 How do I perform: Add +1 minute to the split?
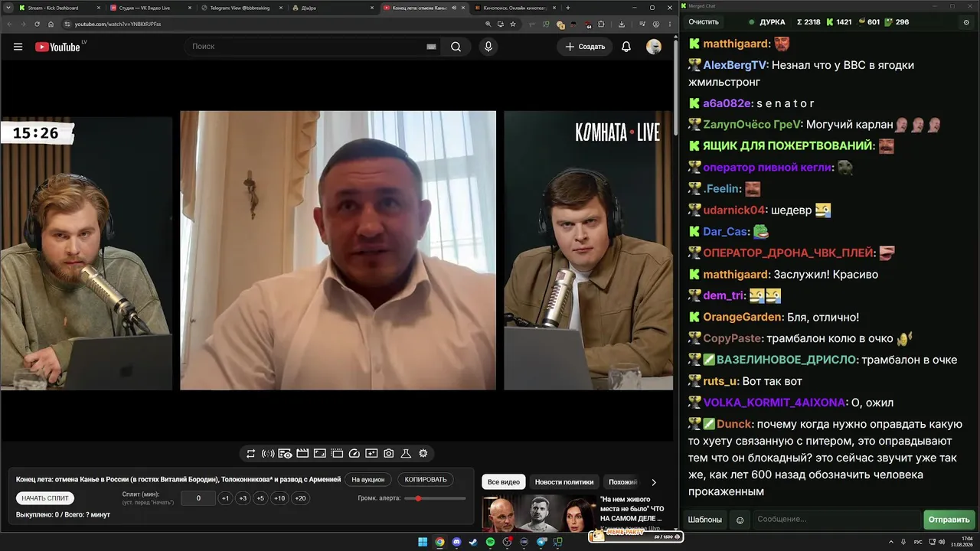point(225,498)
